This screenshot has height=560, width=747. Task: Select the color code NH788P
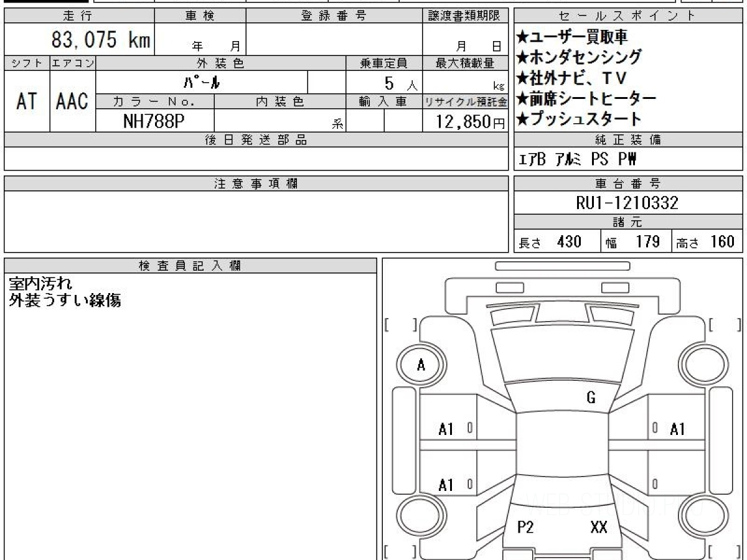tap(153, 121)
